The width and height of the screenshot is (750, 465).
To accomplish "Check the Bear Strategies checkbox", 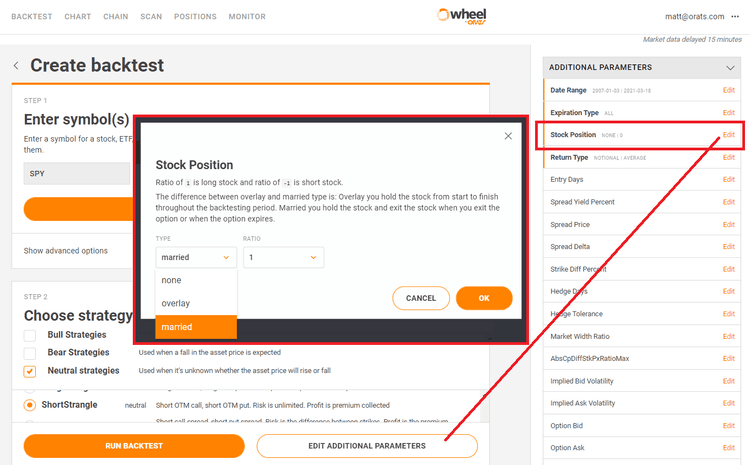I will click(30, 352).
